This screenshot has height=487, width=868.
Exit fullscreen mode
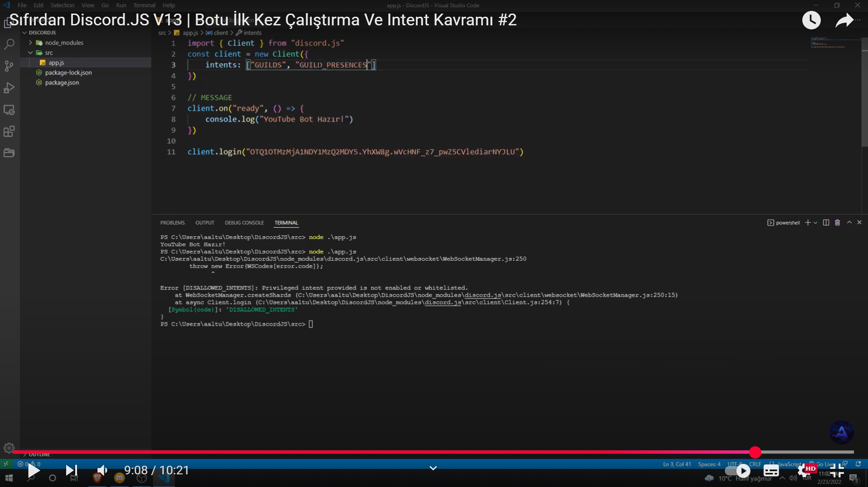(x=837, y=471)
